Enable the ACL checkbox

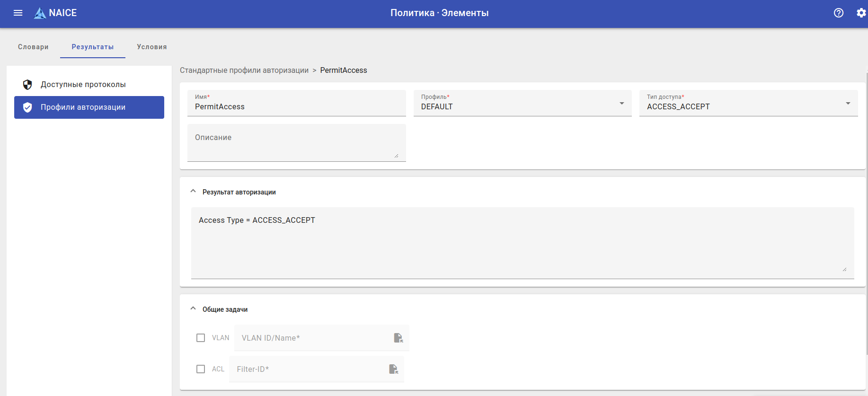coord(201,369)
